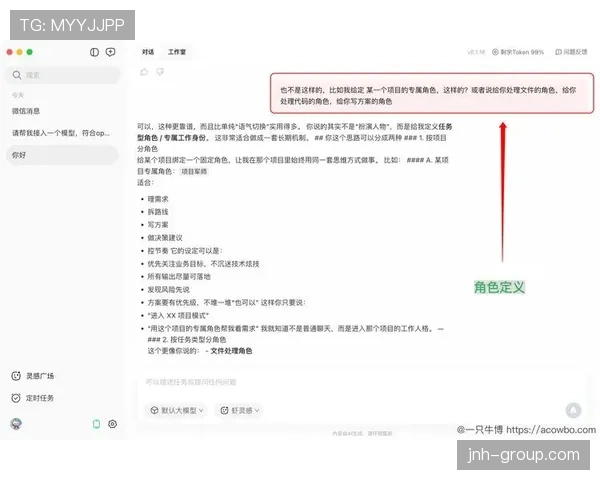
Task: Give a thumbs down to the response
Action: click(x=160, y=72)
